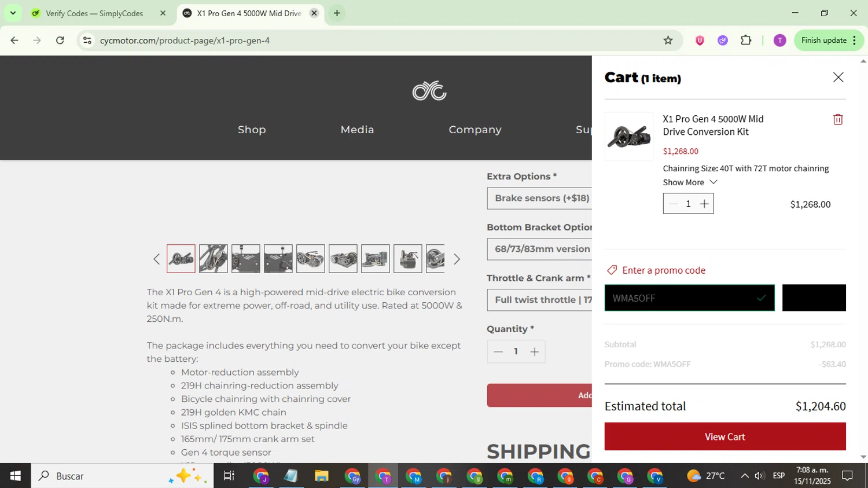
Task: Open the red shield extension
Action: pos(700,41)
